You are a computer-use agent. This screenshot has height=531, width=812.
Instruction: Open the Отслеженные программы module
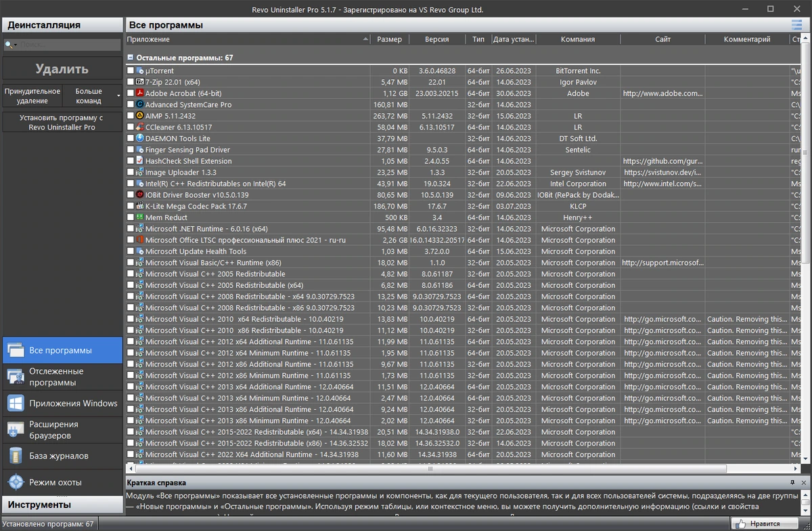[x=62, y=377]
